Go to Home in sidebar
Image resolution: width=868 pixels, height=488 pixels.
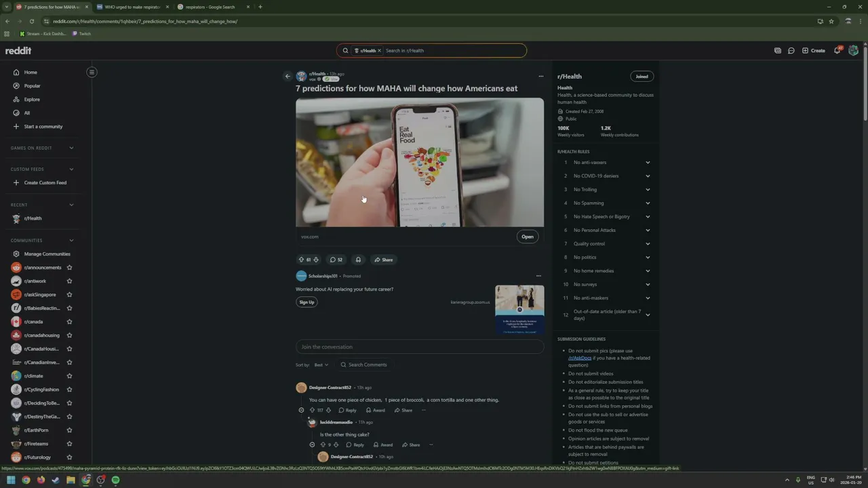click(31, 73)
